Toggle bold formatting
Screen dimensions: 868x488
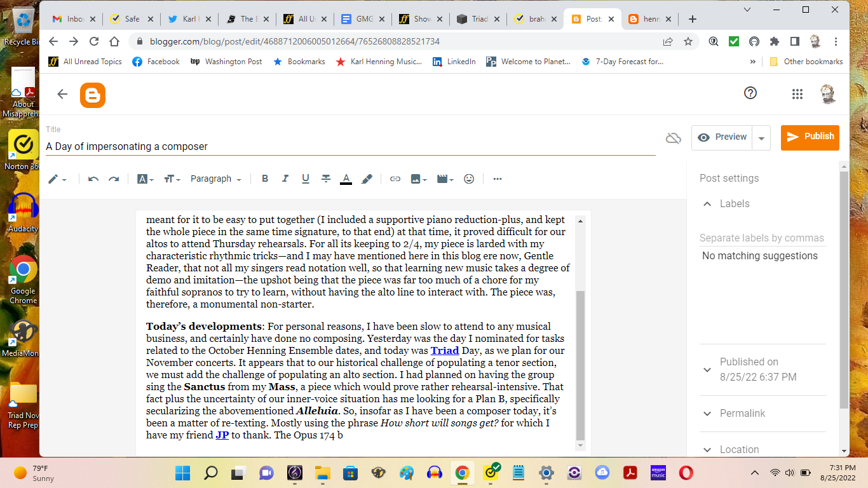tap(265, 179)
